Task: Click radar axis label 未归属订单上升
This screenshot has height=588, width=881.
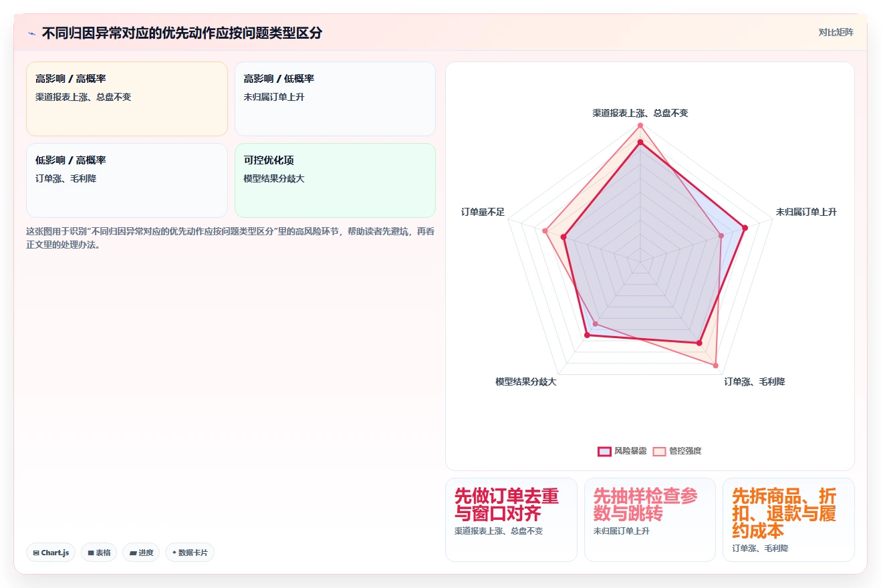Action: pyautogui.click(x=806, y=212)
